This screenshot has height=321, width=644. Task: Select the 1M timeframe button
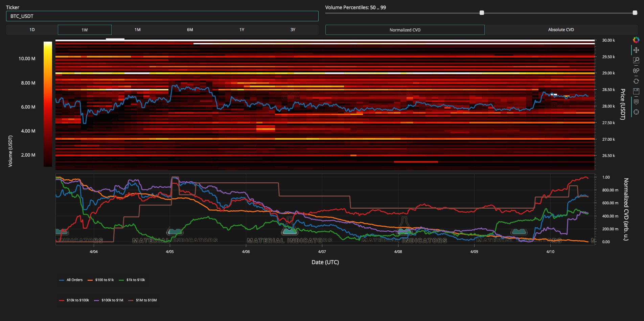[137, 30]
